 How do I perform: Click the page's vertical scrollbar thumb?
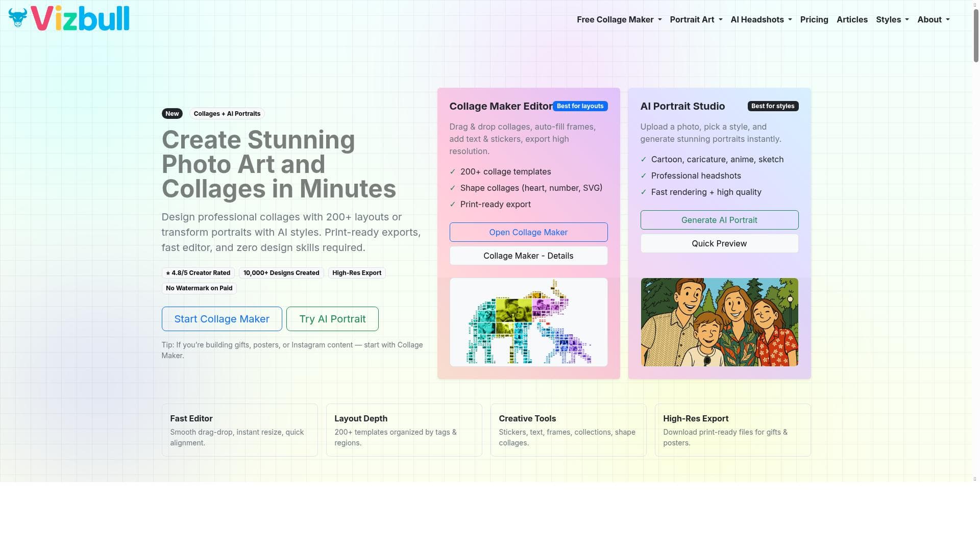coord(975,36)
